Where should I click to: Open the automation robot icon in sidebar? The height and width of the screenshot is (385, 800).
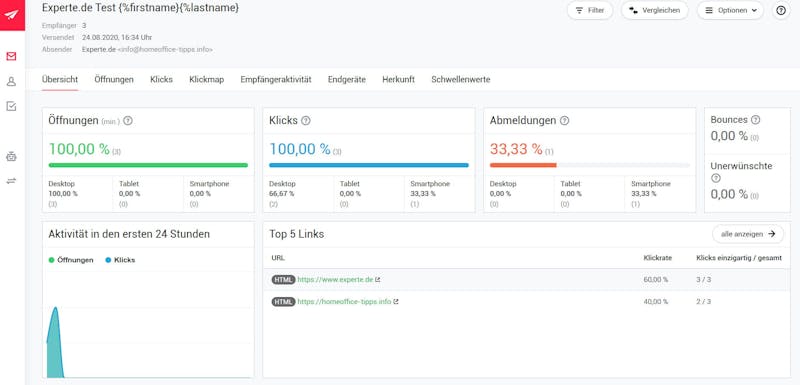coord(11,157)
